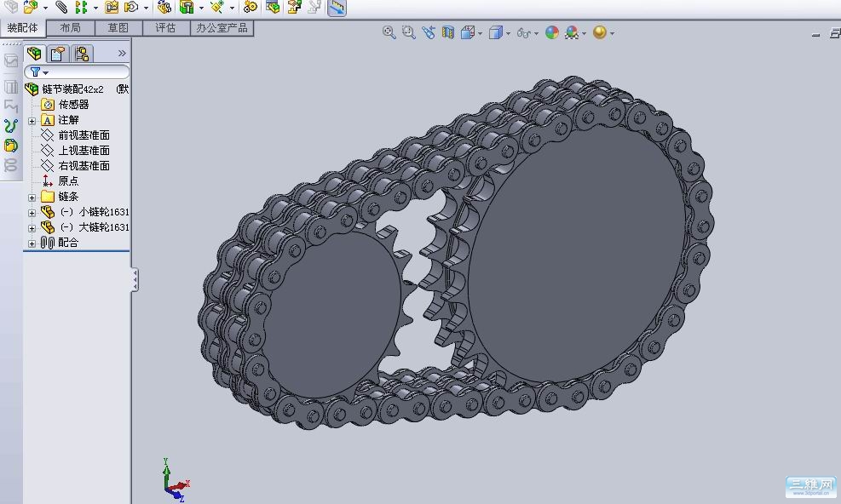The height and width of the screenshot is (504, 841).
Task: Click the Previous View icon
Action: coord(428,32)
